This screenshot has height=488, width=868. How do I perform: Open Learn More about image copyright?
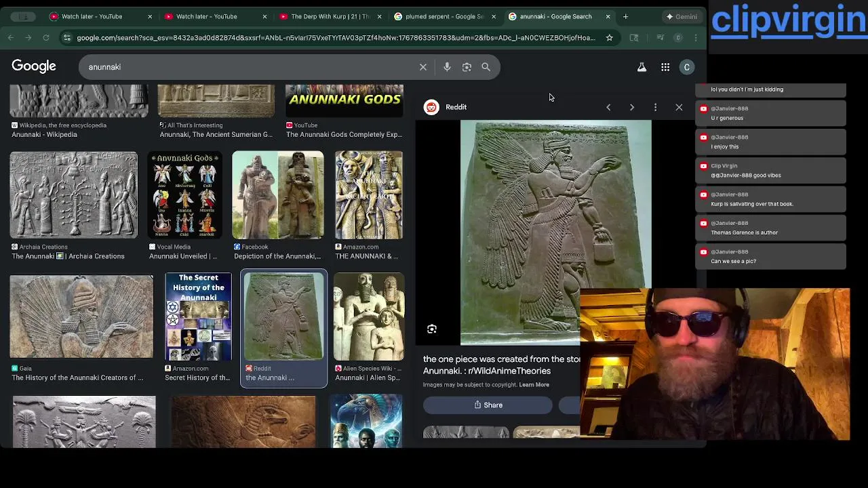click(x=534, y=385)
